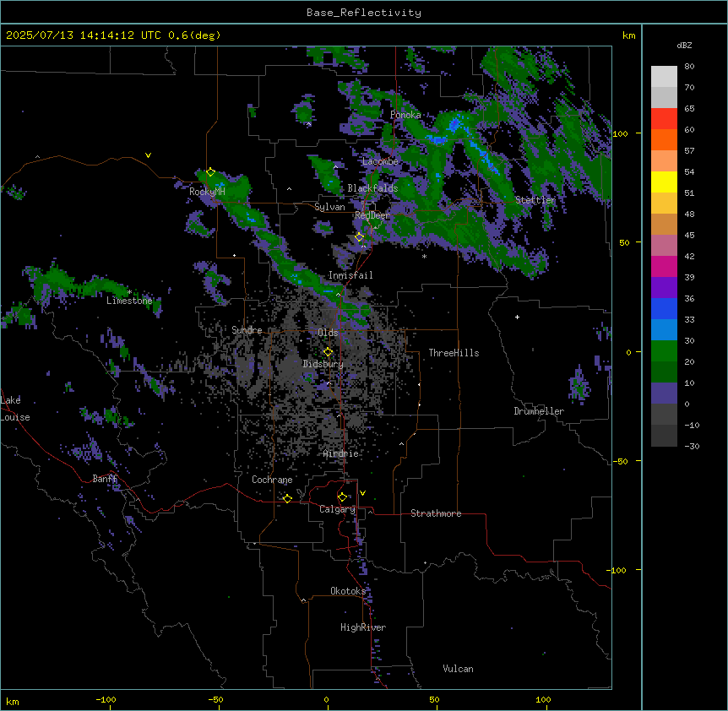Click the Innisfail city label

click(x=350, y=275)
